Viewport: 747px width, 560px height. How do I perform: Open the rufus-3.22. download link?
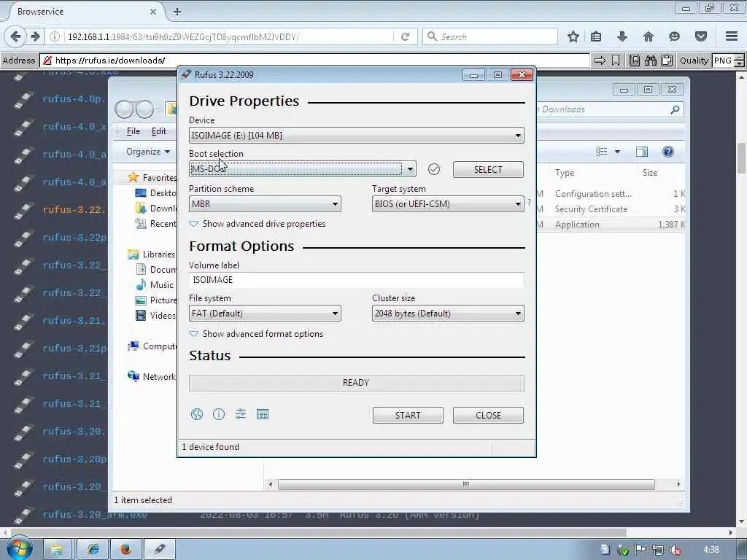pos(74,209)
